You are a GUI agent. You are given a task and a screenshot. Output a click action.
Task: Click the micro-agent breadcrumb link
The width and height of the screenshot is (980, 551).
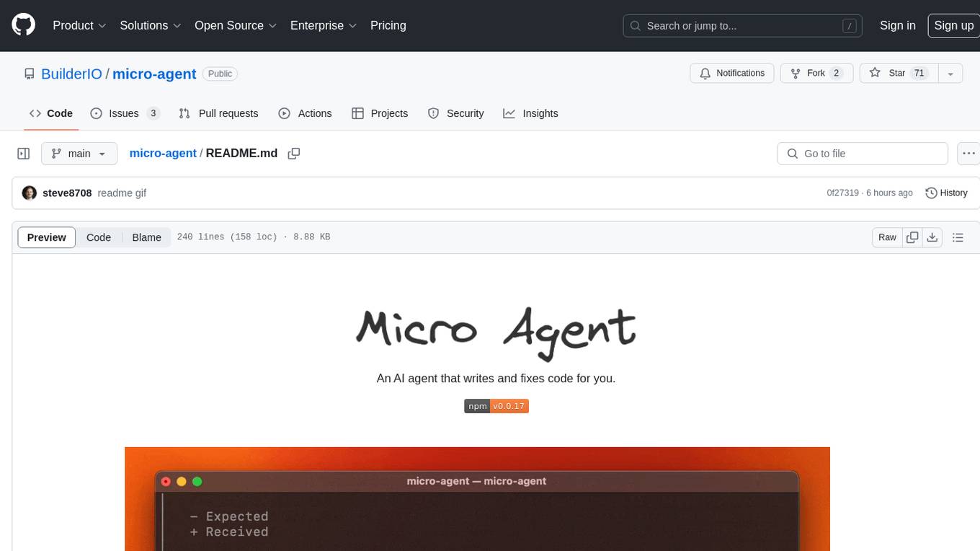(x=163, y=154)
